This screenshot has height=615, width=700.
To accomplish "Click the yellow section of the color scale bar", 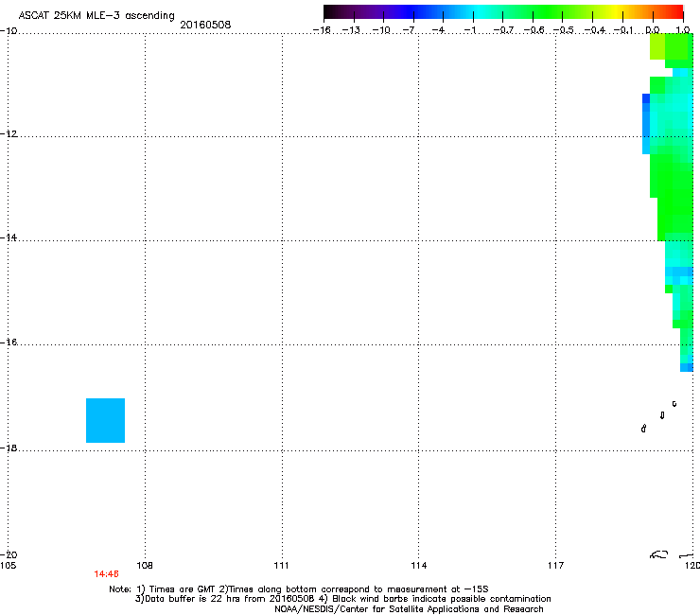I will (619, 11).
